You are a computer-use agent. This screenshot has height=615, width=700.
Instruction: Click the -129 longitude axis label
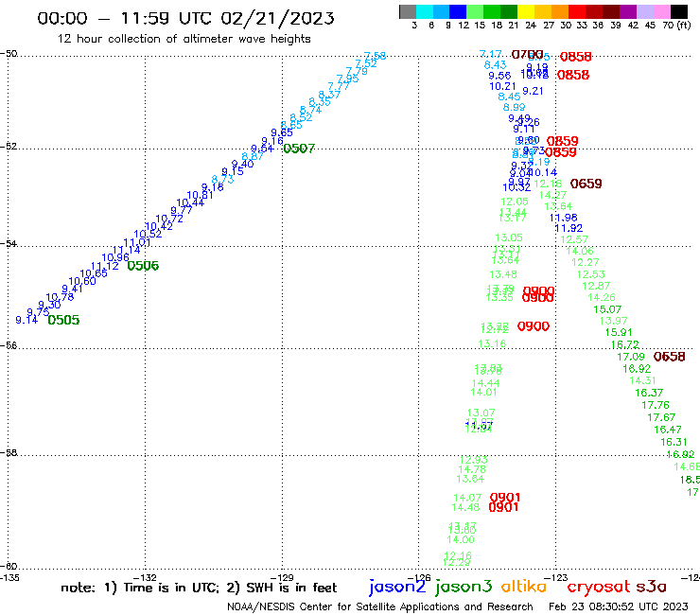click(282, 577)
